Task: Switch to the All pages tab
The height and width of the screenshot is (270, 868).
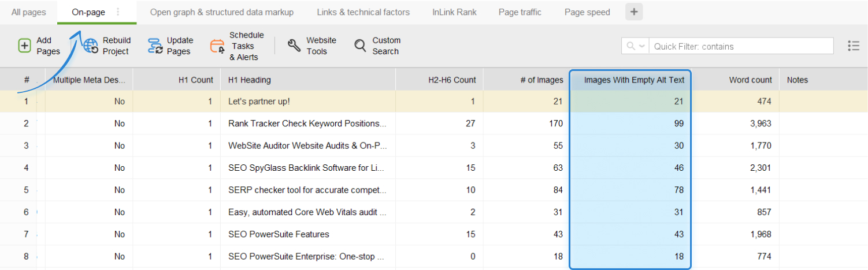Action: [28, 12]
